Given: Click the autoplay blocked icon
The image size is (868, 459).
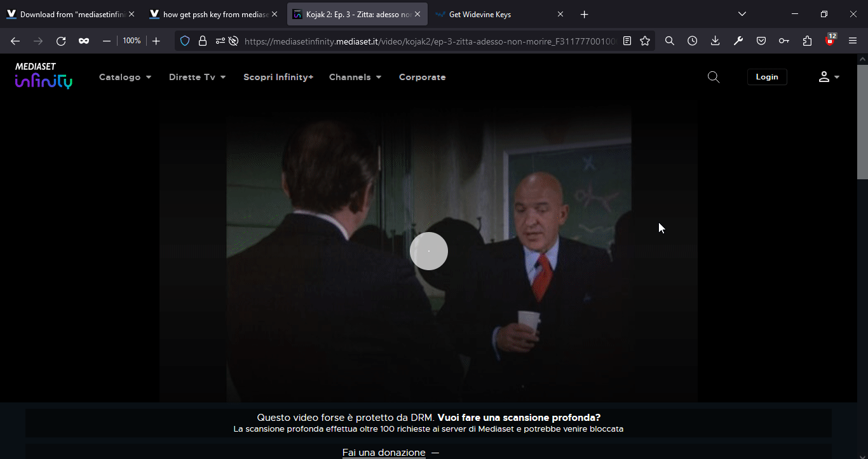Looking at the screenshot, I should click(233, 41).
